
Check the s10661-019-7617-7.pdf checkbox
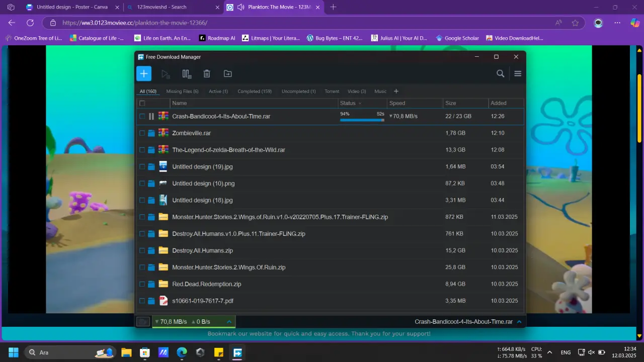click(142, 301)
